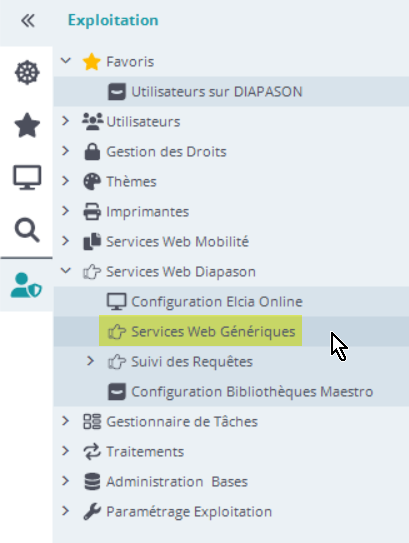
Task: Collapse the sidebar with double chevron icon
Action: click(x=27, y=21)
